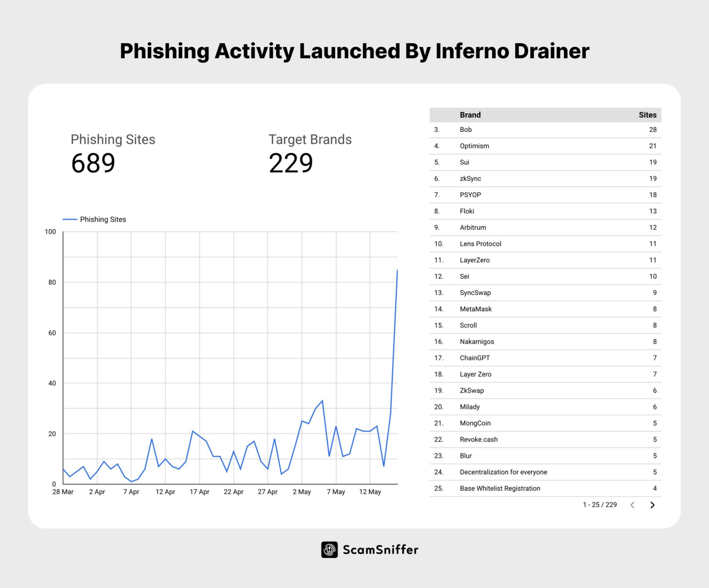Click the Phishing Sites legend line

coord(70,220)
